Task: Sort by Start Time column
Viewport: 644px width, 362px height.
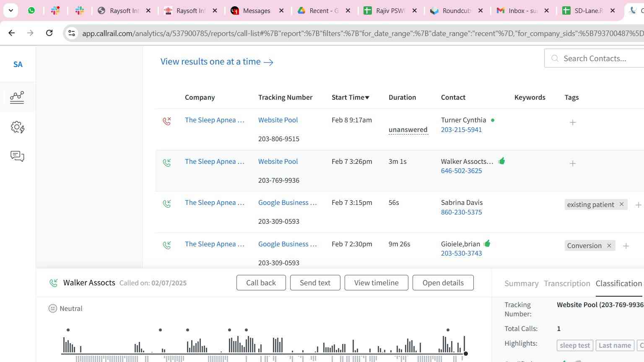Action: click(x=351, y=97)
